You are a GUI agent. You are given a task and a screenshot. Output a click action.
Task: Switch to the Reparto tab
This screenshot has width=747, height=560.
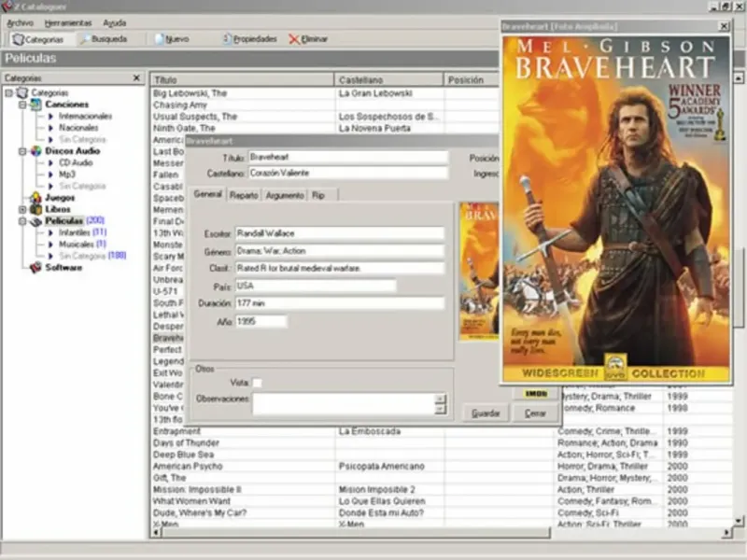[244, 195]
